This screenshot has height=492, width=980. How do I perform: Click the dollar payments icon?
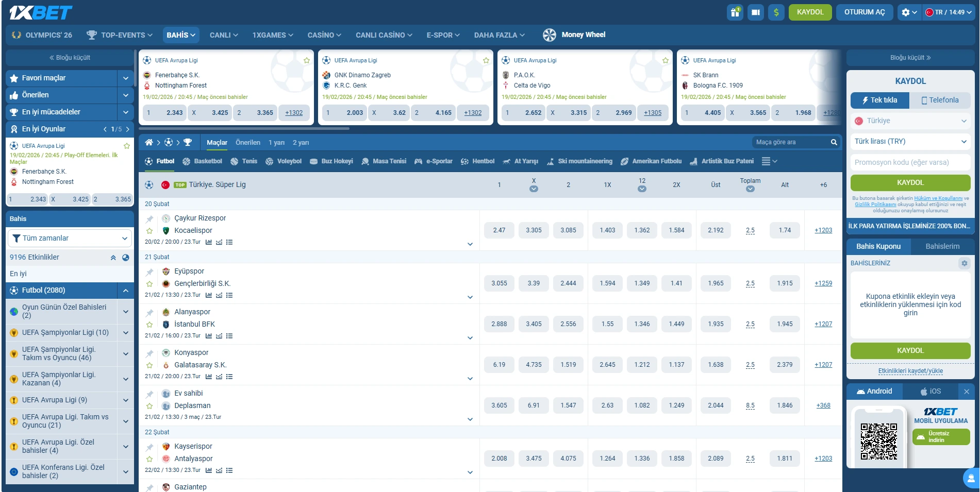tap(776, 12)
